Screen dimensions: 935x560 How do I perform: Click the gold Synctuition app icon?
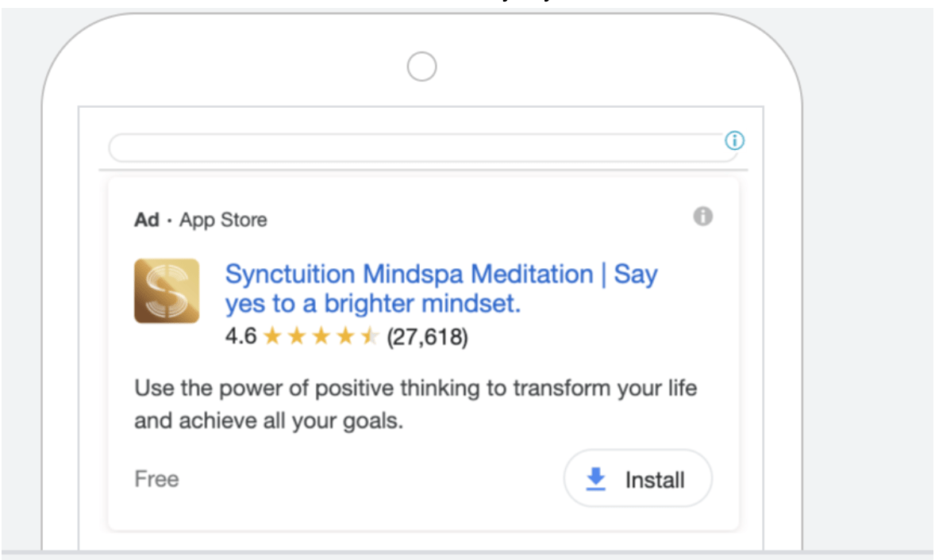click(x=167, y=291)
